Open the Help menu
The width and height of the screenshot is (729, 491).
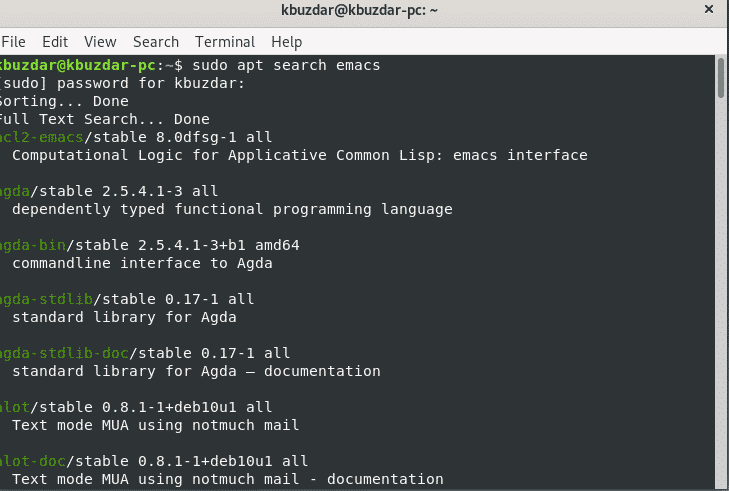pos(286,42)
